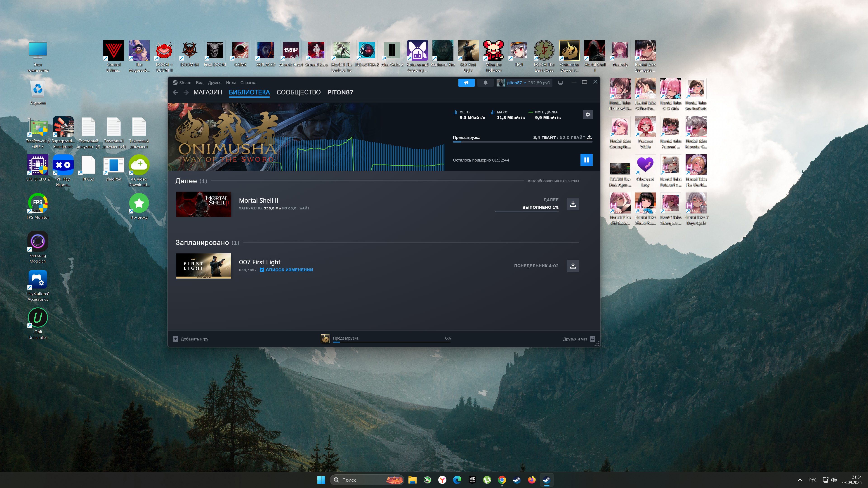Viewport: 868px width, 488px height.
Task: Click the Onimusha preload progress bar
Action: [x=522, y=142]
